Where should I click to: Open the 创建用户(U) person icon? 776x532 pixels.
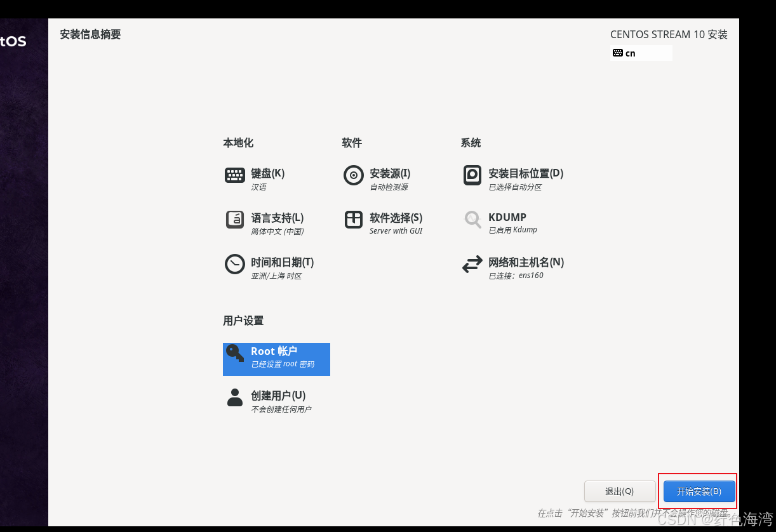tap(235, 397)
